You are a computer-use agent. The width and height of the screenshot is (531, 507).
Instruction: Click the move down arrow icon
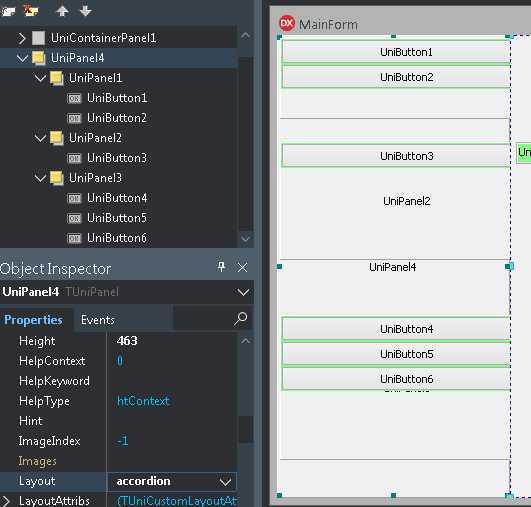[x=85, y=11]
